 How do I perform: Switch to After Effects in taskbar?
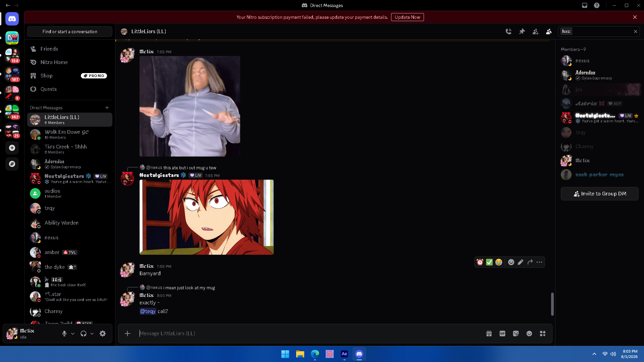[344, 354]
